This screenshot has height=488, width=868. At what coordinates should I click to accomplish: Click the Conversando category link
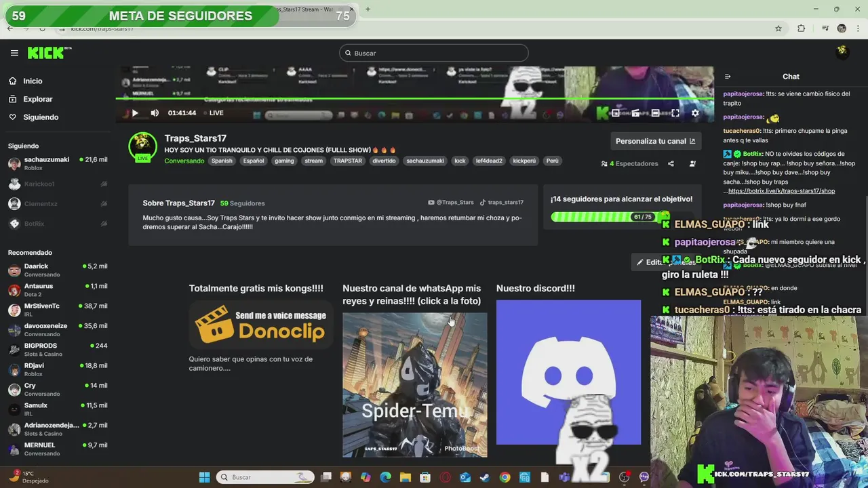coord(184,161)
